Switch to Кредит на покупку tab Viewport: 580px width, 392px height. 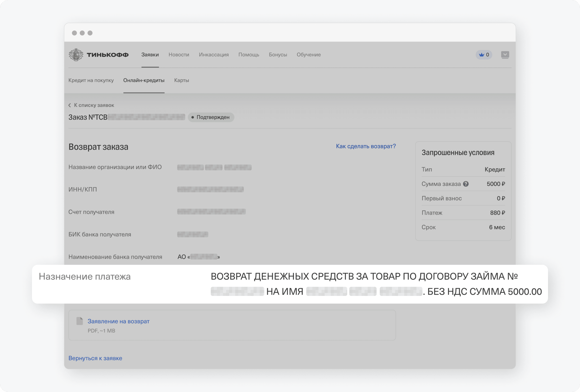coord(91,80)
